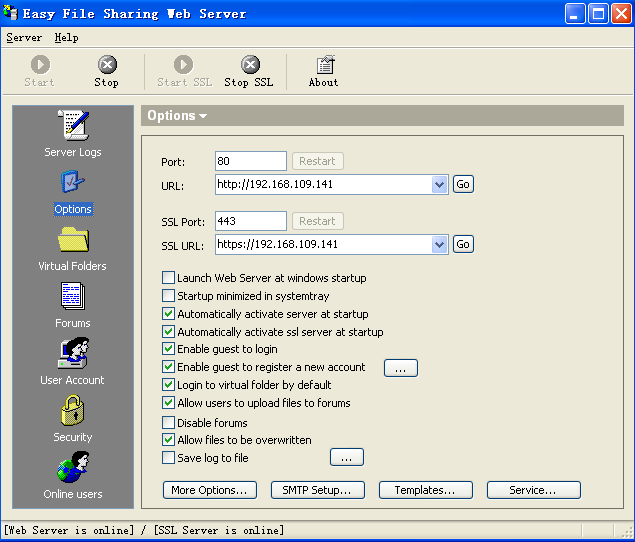Check the Disable forums box

pyautogui.click(x=168, y=423)
